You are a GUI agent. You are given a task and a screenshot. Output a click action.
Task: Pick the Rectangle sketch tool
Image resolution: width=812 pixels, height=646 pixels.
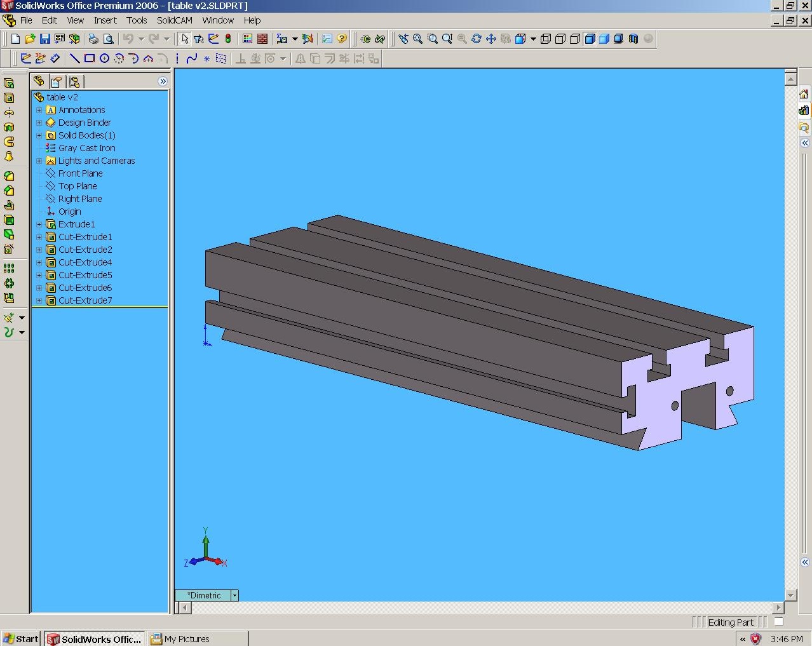[90, 58]
